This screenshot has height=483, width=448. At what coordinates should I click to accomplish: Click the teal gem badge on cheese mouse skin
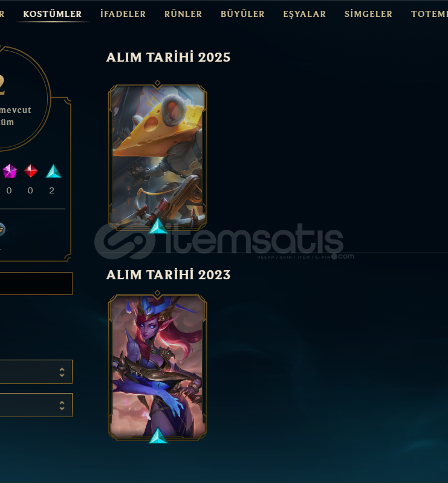coord(158,226)
